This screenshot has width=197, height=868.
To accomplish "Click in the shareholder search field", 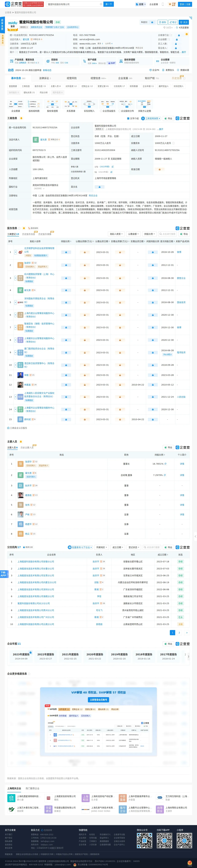I will 167,234.
